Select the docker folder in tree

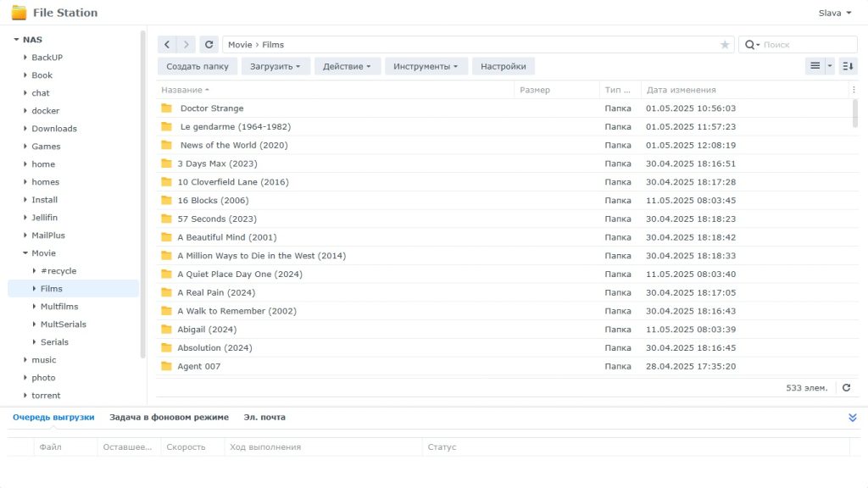pos(46,111)
